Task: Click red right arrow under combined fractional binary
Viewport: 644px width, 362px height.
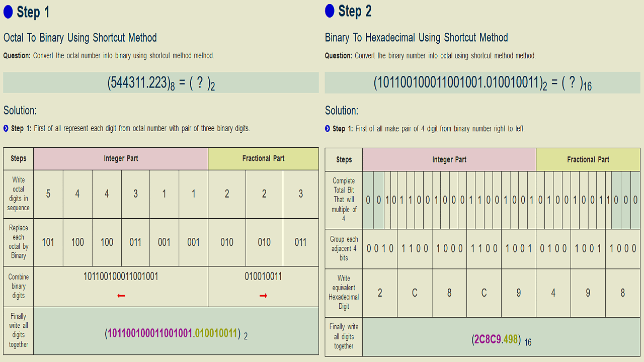Action: click(263, 296)
